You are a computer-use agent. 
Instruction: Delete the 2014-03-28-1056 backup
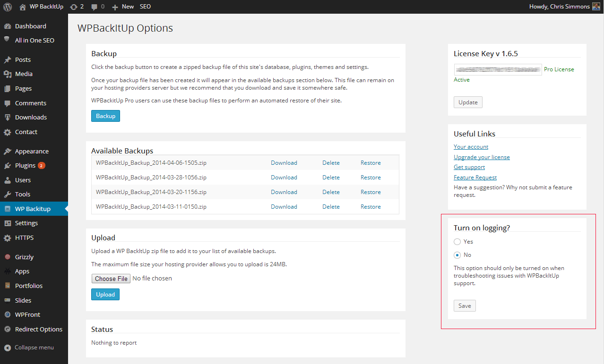331,178
